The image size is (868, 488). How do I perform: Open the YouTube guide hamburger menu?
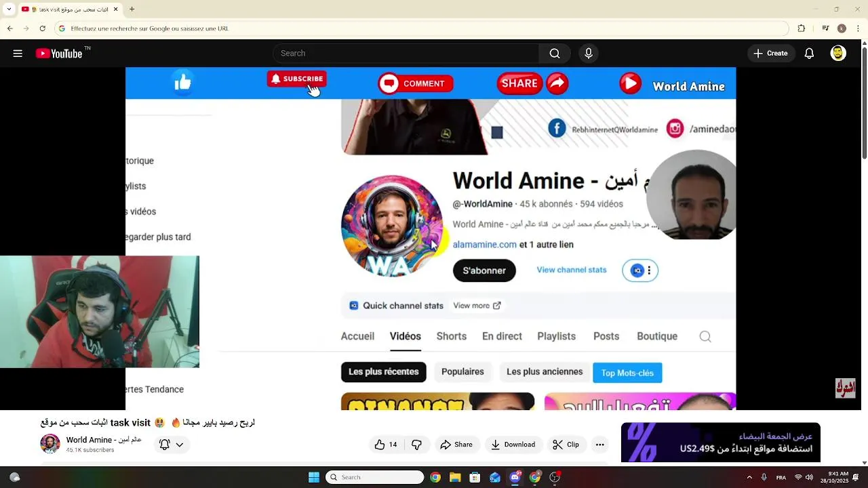click(x=18, y=54)
